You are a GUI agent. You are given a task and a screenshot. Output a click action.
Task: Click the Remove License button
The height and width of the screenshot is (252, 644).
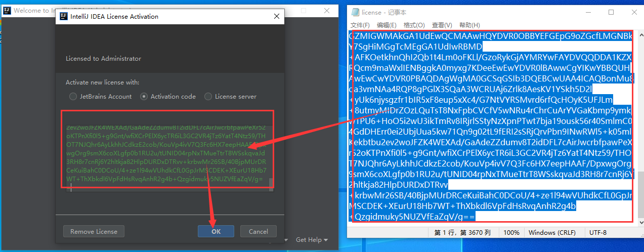[x=94, y=231]
